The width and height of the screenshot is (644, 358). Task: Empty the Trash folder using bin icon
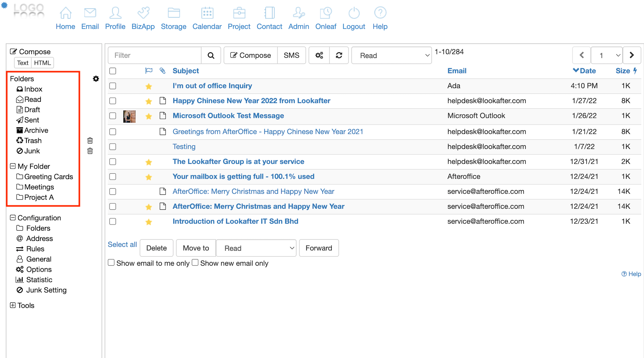90,141
